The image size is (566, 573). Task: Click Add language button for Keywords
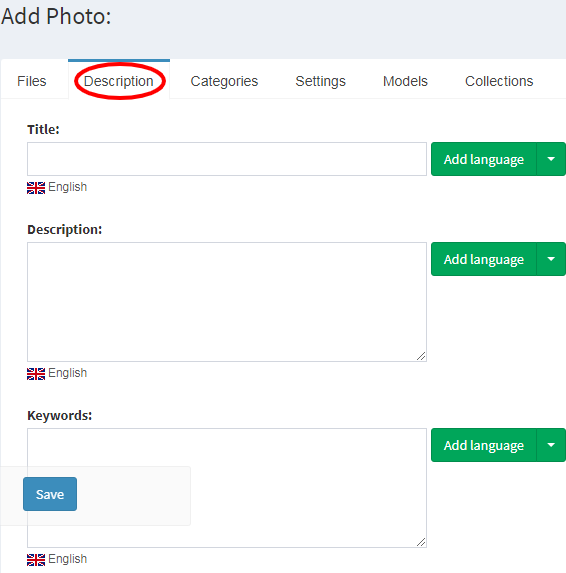pyautogui.click(x=483, y=445)
